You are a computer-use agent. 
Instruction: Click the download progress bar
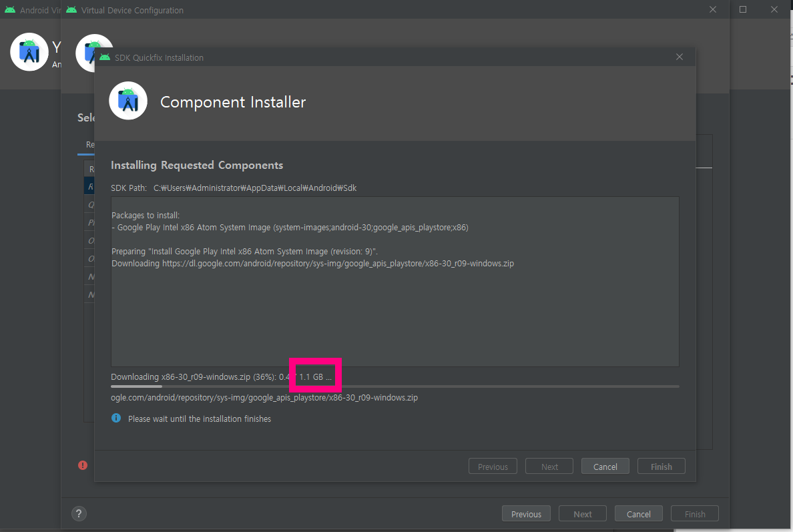395,386
